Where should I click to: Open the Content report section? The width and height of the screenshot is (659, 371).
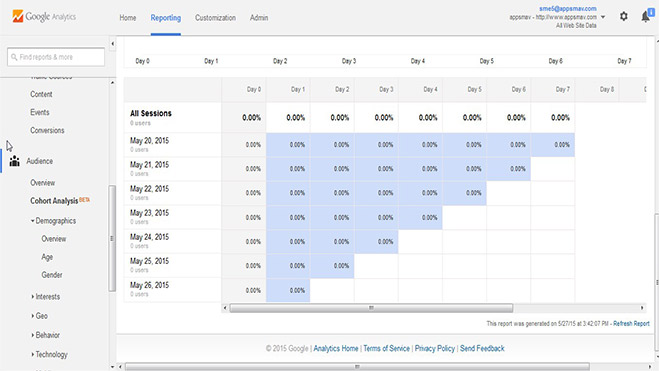pyautogui.click(x=41, y=94)
